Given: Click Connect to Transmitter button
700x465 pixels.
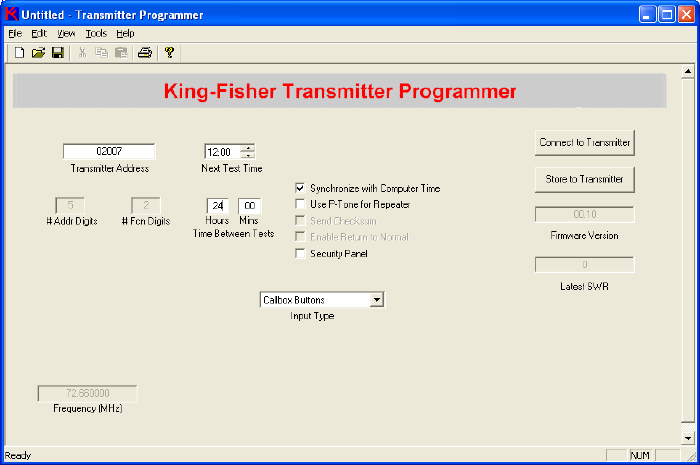Looking at the screenshot, I should tap(584, 143).
